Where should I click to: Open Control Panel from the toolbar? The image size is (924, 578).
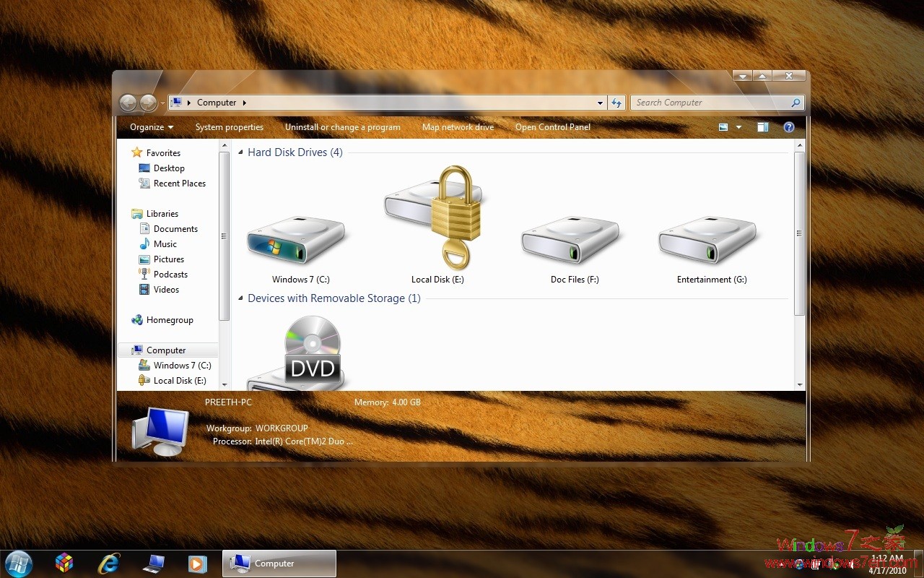click(553, 127)
